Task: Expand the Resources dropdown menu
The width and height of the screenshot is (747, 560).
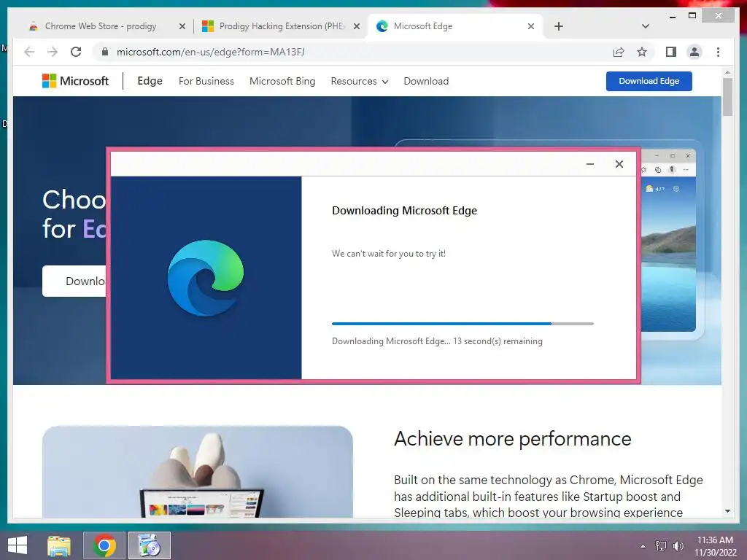Action: 359,81
